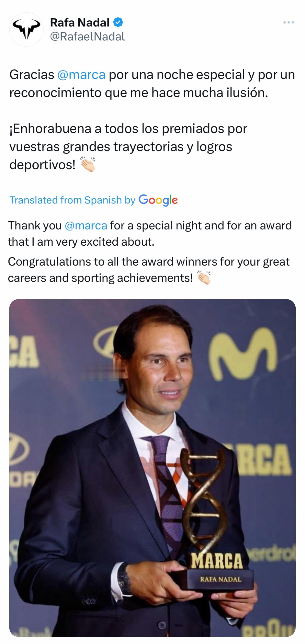This screenshot has width=305, height=644.
Task: Click the clapping emoji after "deportivos!"
Action: 88,165
